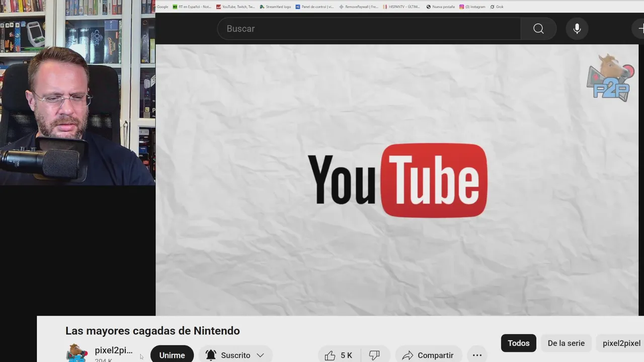The height and width of the screenshot is (362, 644).
Task: Click the Suscrito bell notification icon
Action: [x=211, y=355]
